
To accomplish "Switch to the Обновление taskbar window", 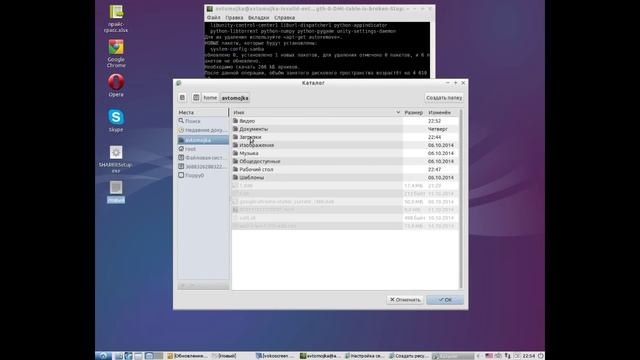I will 187,356.
